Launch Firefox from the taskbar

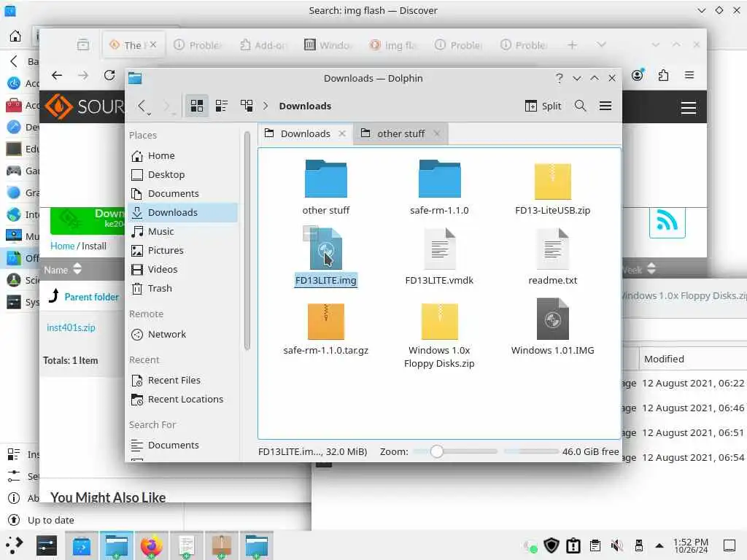click(152, 545)
